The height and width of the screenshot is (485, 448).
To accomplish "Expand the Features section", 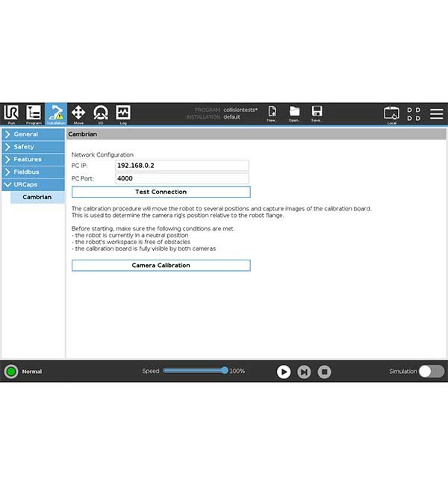I will (33, 159).
